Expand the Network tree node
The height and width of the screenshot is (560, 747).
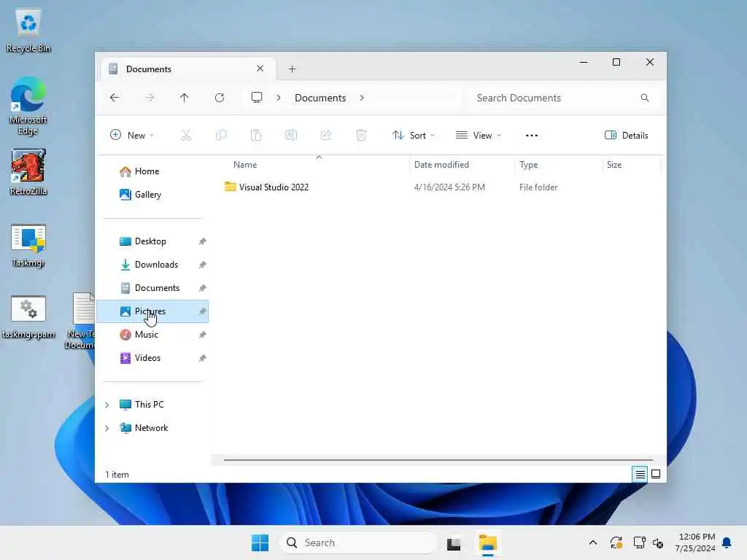(x=107, y=428)
